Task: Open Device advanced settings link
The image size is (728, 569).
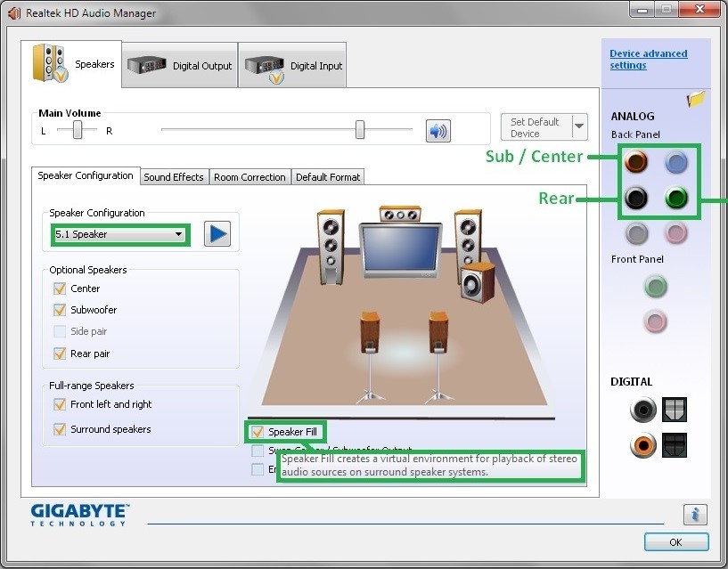Action: (x=648, y=60)
